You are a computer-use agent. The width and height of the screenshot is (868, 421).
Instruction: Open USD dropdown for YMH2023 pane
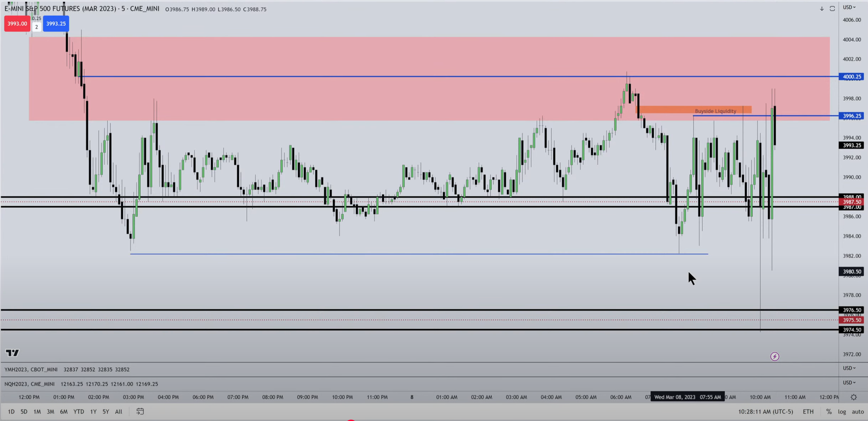(849, 368)
